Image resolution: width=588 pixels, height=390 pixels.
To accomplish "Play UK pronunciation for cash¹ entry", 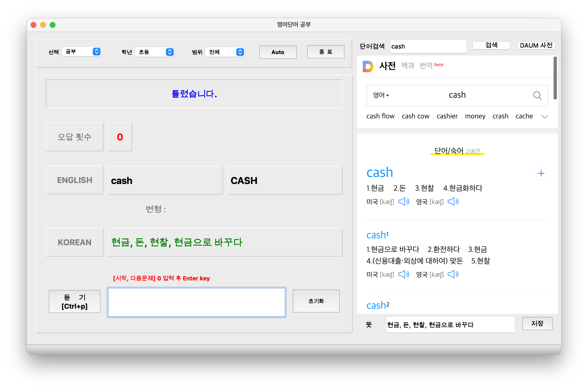I will pos(453,274).
